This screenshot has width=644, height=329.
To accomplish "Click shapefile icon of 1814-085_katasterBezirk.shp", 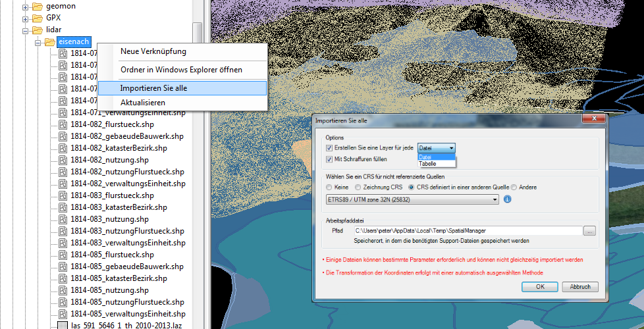I will click(63, 278).
